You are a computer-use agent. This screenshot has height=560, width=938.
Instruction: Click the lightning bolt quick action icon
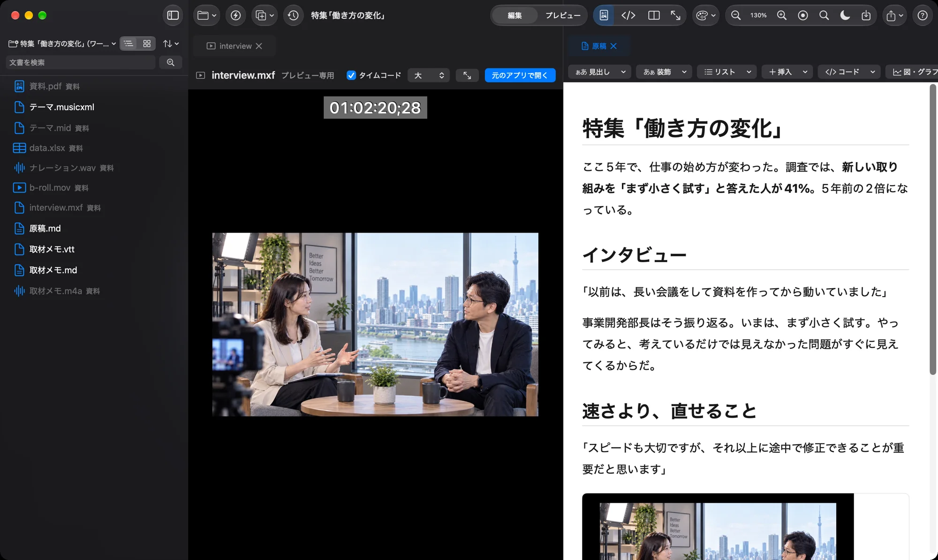click(236, 15)
